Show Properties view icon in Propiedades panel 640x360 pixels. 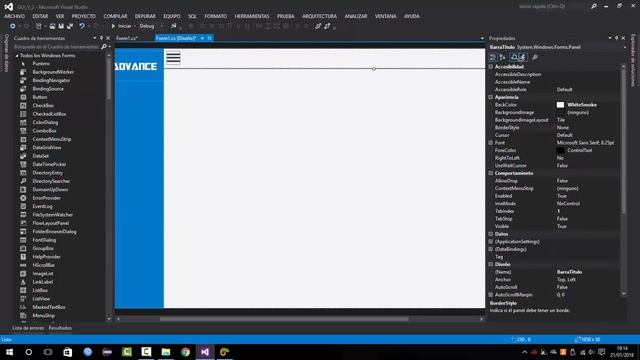(x=514, y=58)
